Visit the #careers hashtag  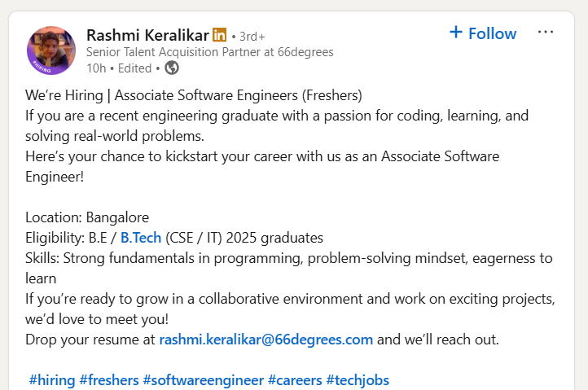click(x=294, y=380)
